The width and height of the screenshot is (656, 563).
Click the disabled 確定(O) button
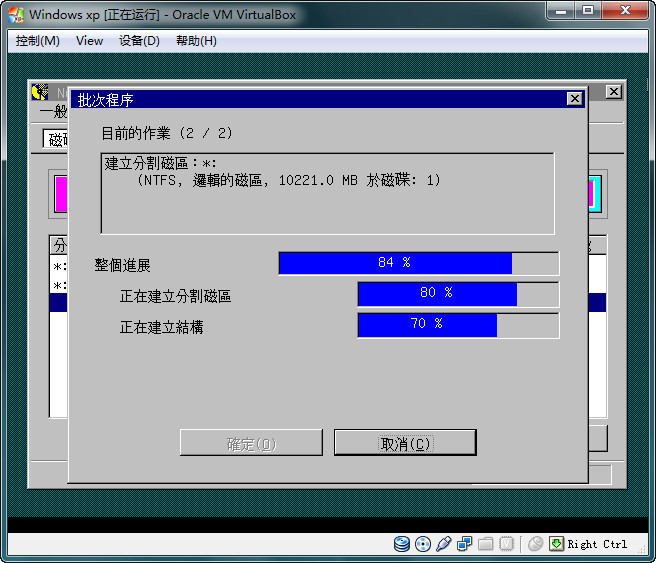[x=251, y=443]
